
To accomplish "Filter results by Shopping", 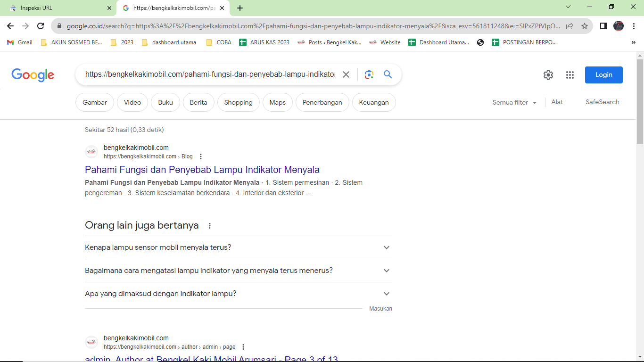I will 239,102.
